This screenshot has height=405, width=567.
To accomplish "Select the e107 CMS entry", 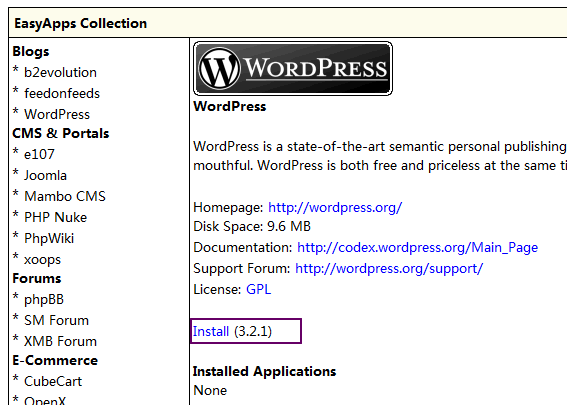I will [x=39, y=154].
